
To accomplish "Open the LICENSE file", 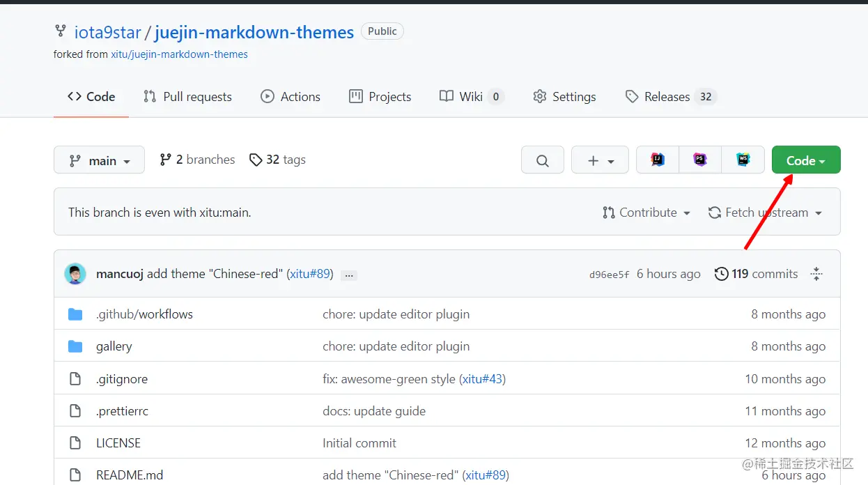I will [118, 443].
